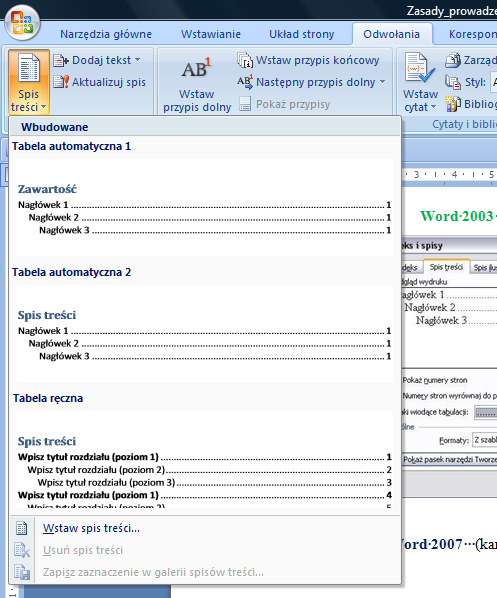Click Zapisz zaznaczenie w galerii spisów treści

tap(204, 572)
